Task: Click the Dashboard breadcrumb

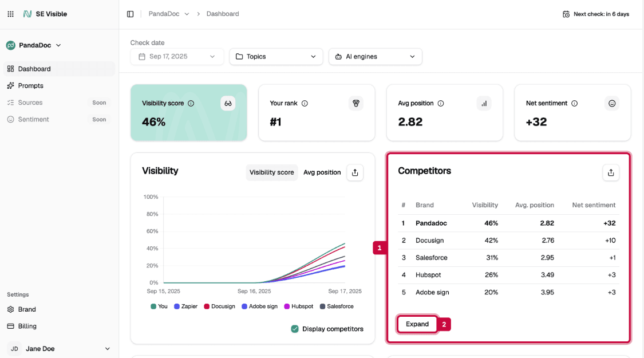Action: tap(223, 14)
